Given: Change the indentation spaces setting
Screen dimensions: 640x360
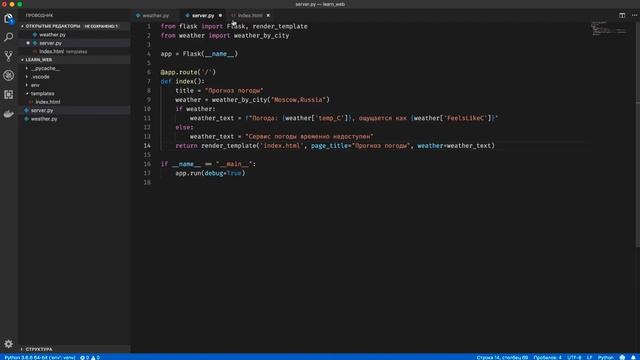Looking at the screenshot, I should point(547,357).
